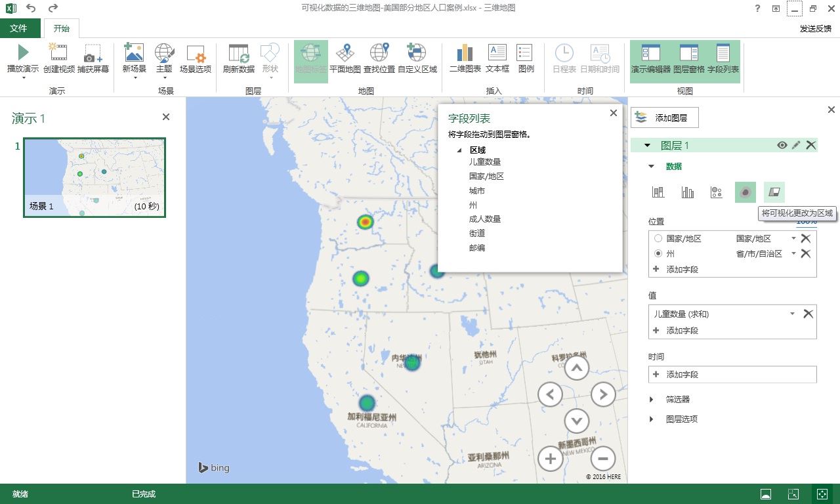The height and width of the screenshot is (504, 840).
Task: Open the help question mark
Action: 758,9
